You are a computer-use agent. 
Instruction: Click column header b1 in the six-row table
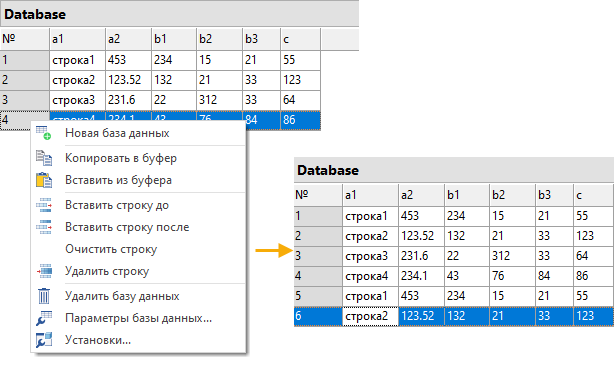coord(467,195)
